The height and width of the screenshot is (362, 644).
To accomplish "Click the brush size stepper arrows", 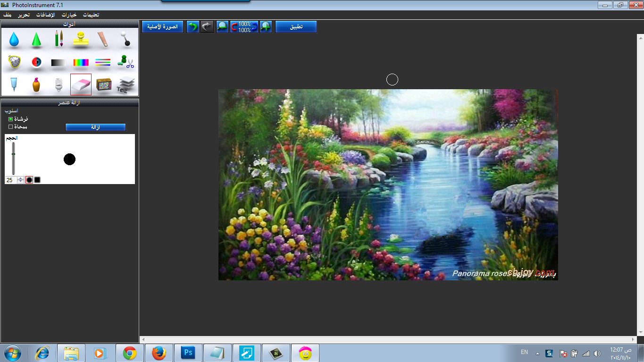I will (x=21, y=180).
